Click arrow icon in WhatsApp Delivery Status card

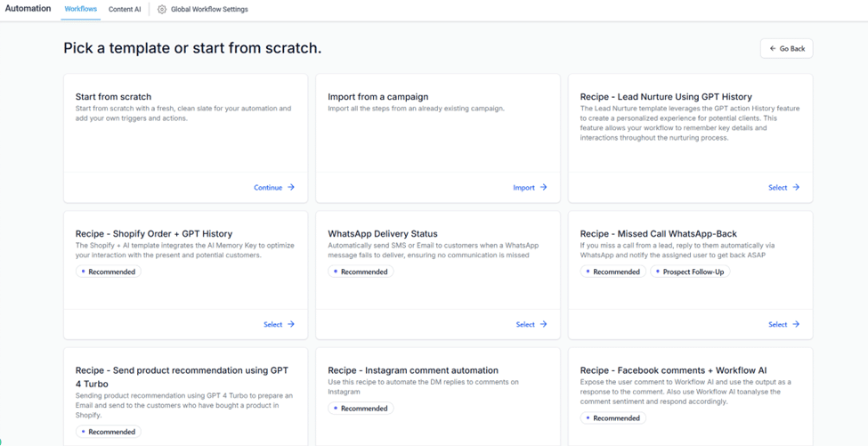click(x=544, y=324)
